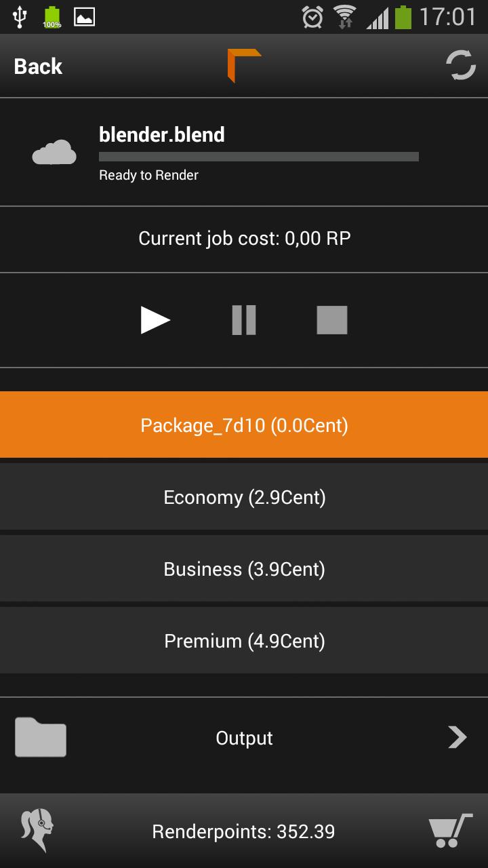Image resolution: width=488 pixels, height=868 pixels.
Task: Tap the Output row label
Action: pos(244,738)
